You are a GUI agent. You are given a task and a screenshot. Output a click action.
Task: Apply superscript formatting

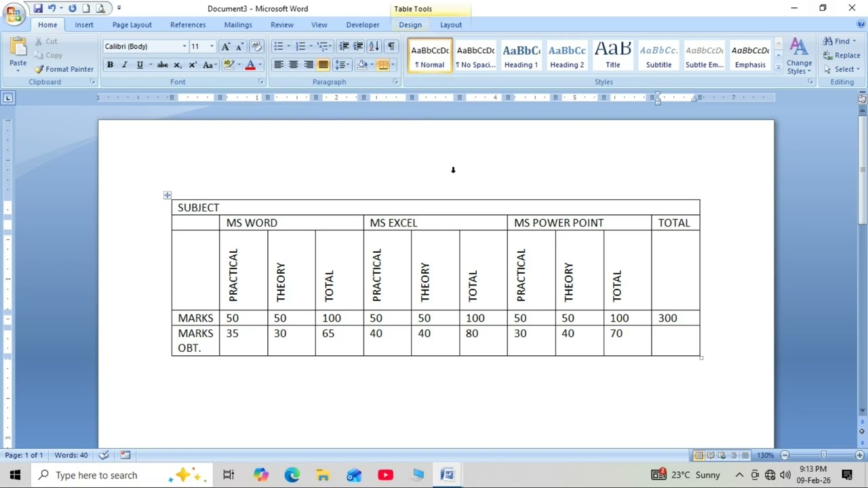click(x=193, y=65)
